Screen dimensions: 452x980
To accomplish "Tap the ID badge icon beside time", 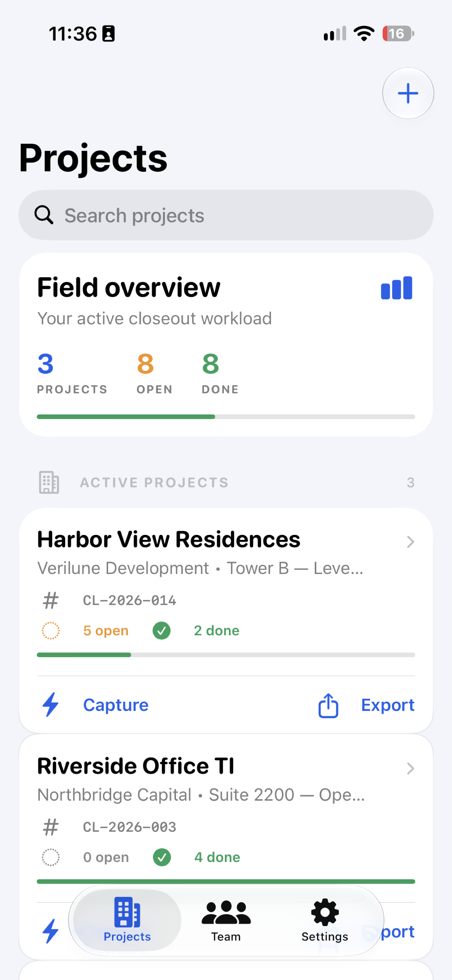I will point(108,33).
